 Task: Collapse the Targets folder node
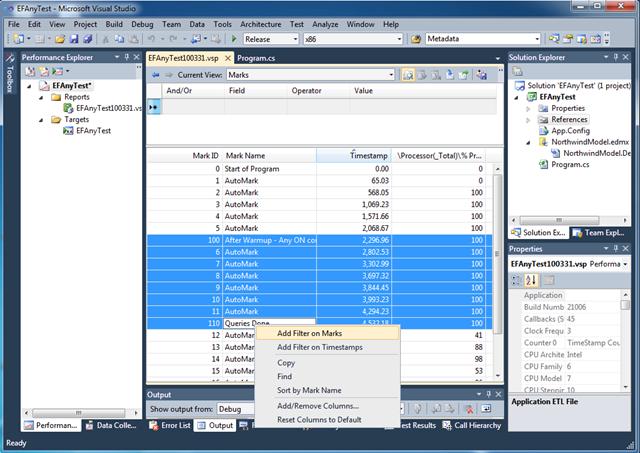(x=41, y=120)
